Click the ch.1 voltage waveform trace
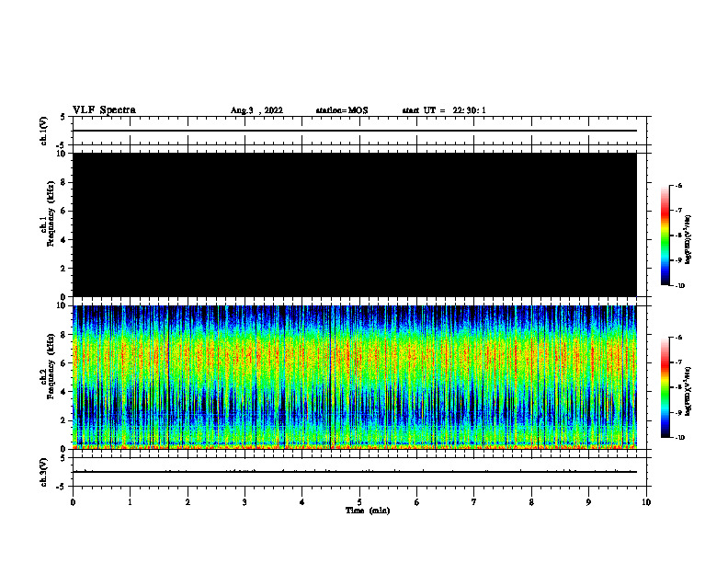Screen dimensions: 728x563 [x=355, y=131]
